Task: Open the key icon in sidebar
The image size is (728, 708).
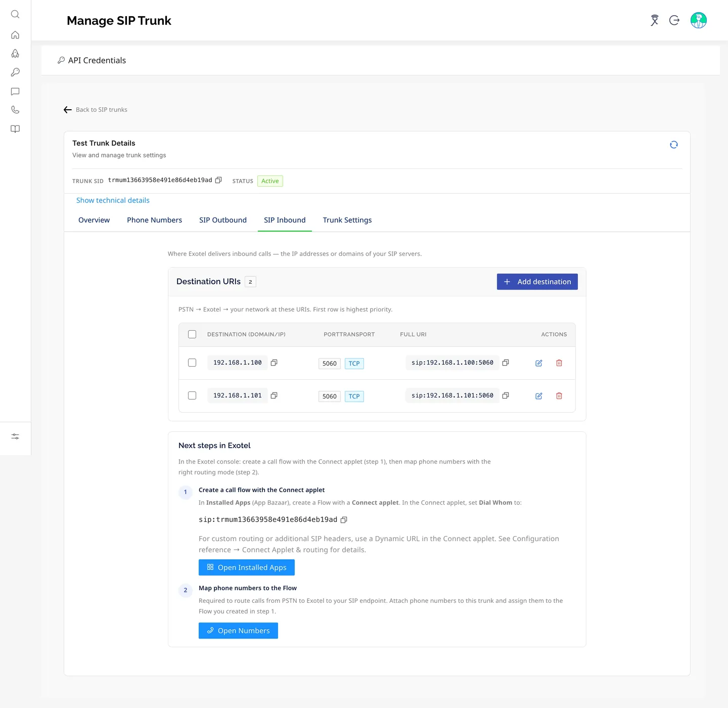Action: (x=15, y=72)
